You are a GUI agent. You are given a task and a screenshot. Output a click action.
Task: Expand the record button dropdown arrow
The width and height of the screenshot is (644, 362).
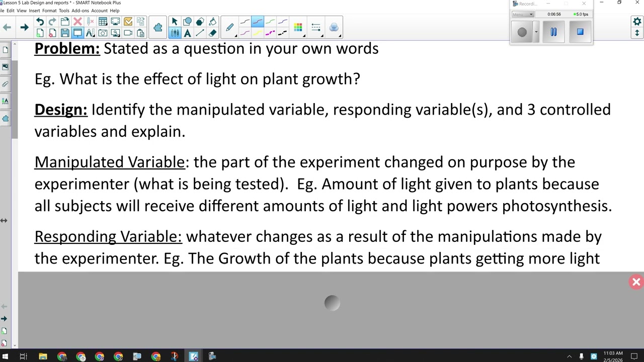tap(536, 32)
